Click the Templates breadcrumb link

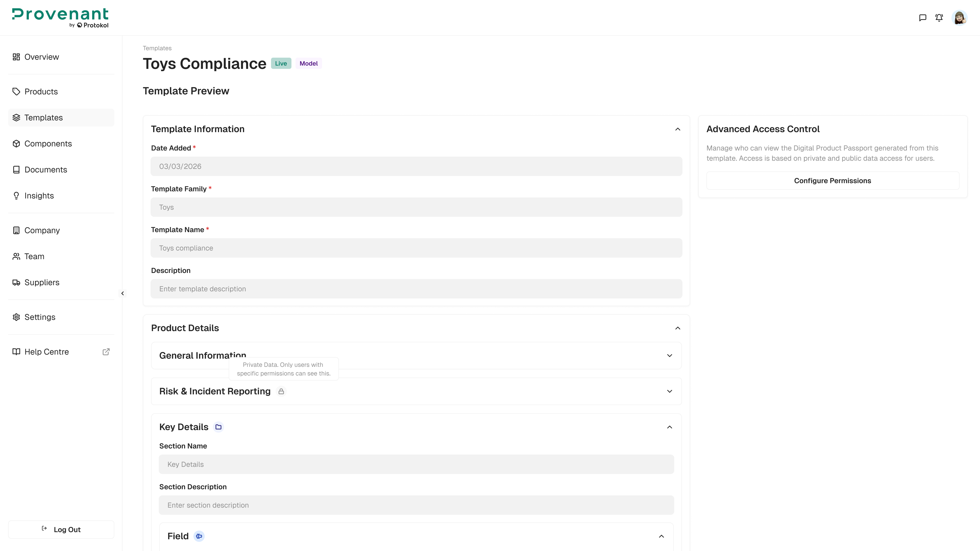[157, 48]
